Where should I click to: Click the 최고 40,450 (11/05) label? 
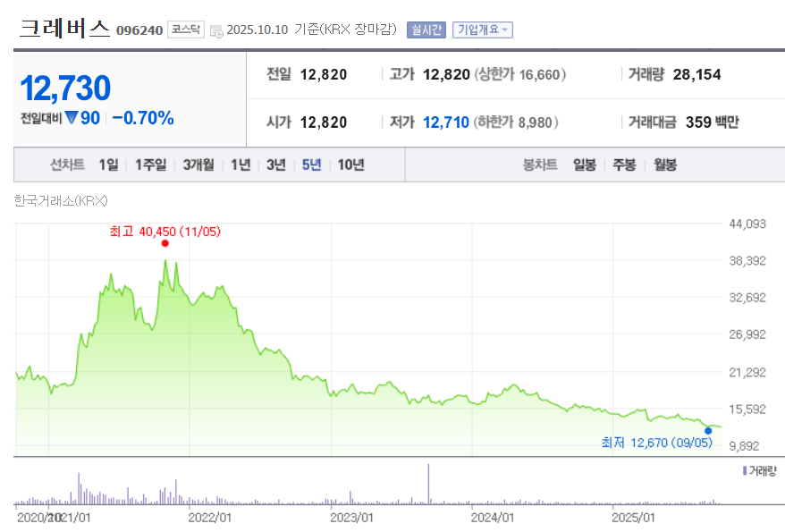pyautogui.click(x=165, y=232)
